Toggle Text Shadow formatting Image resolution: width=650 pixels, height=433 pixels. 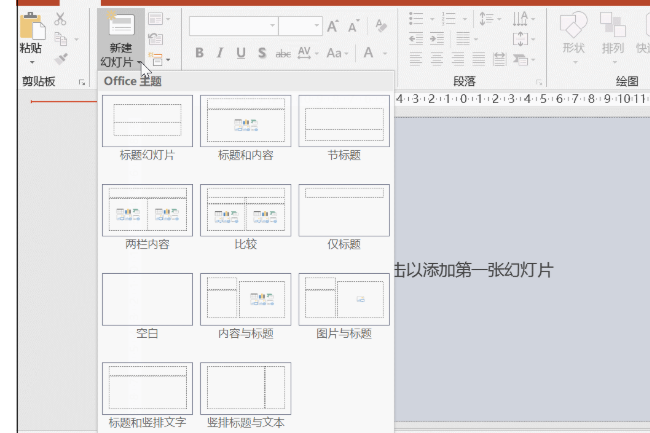click(x=262, y=53)
